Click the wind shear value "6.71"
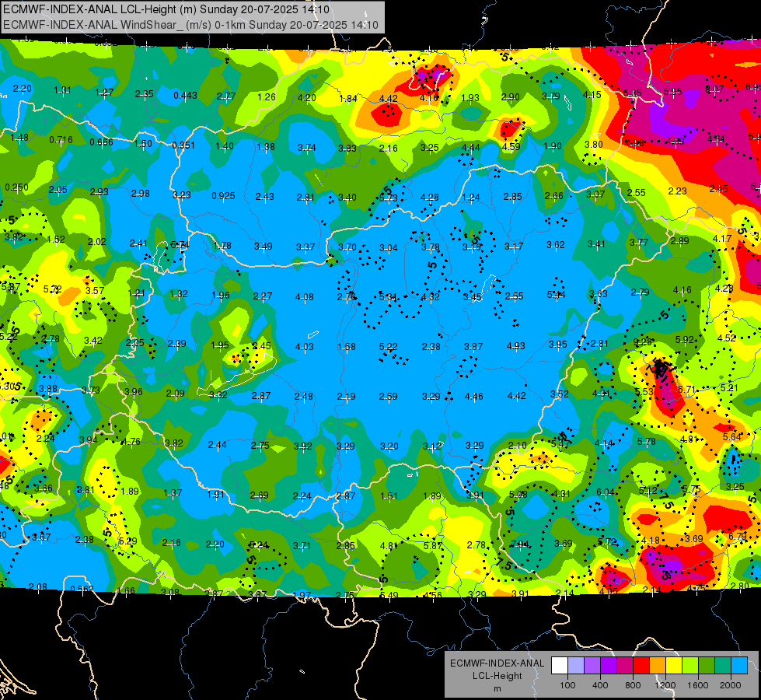This screenshot has width=761, height=700. (x=686, y=390)
